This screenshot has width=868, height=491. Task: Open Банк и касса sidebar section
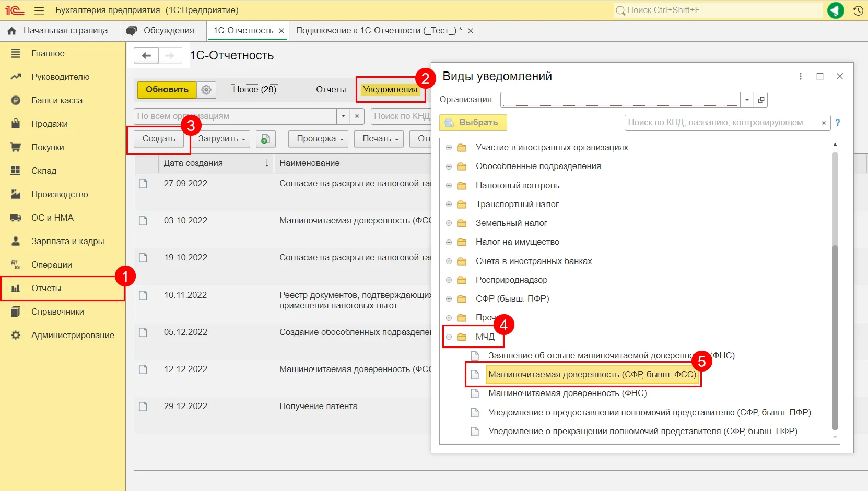57,100
